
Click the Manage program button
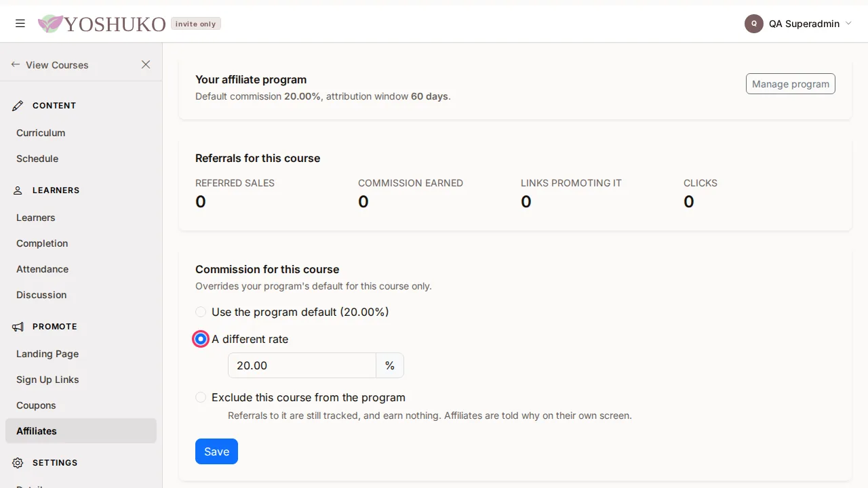tap(791, 84)
